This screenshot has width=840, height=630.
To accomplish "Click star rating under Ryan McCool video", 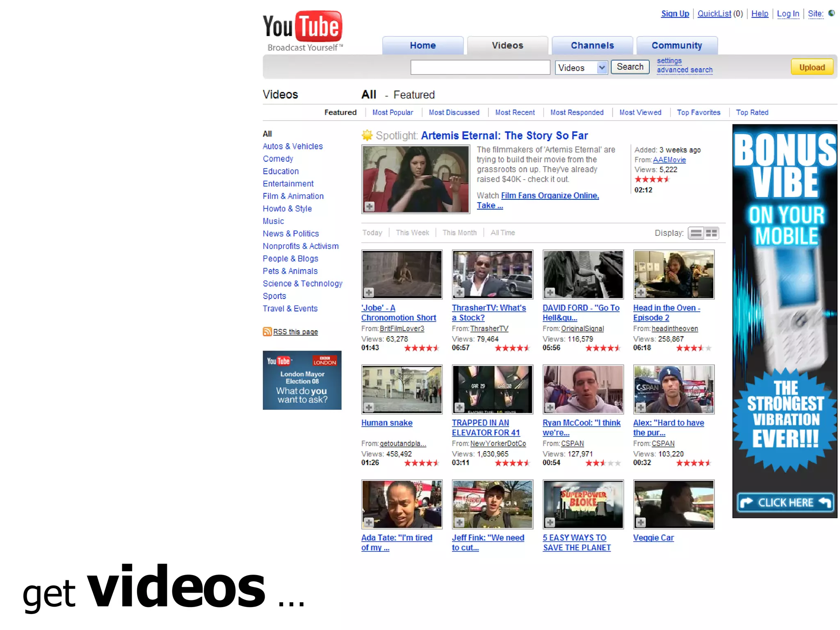I will pos(603,463).
